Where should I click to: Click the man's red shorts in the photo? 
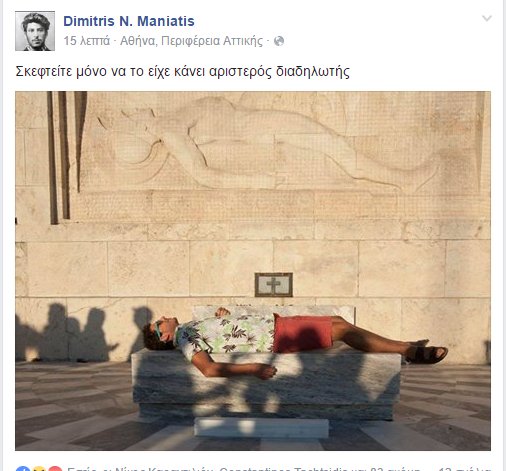click(x=303, y=334)
